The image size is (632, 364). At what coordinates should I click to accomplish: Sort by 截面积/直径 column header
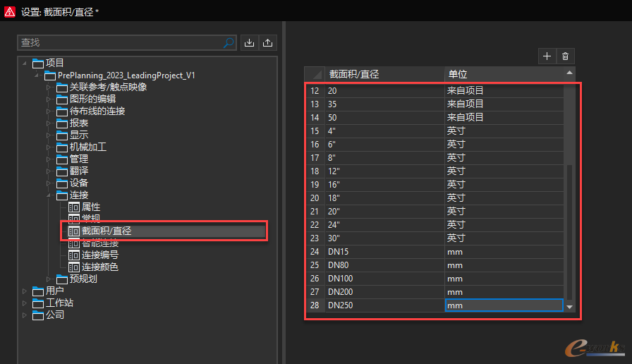tap(384, 74)
